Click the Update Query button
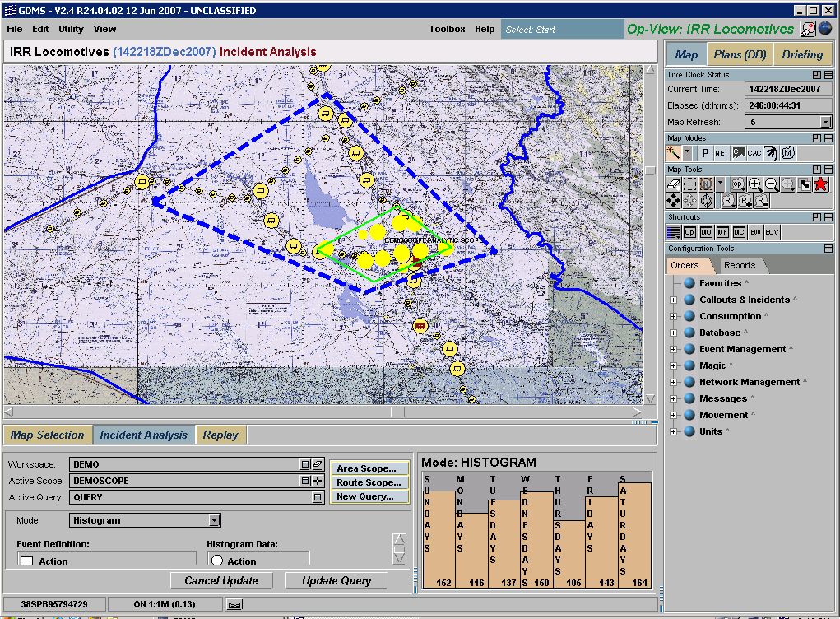Viewport: 840px width, 619px height. (x=336, y=580)
